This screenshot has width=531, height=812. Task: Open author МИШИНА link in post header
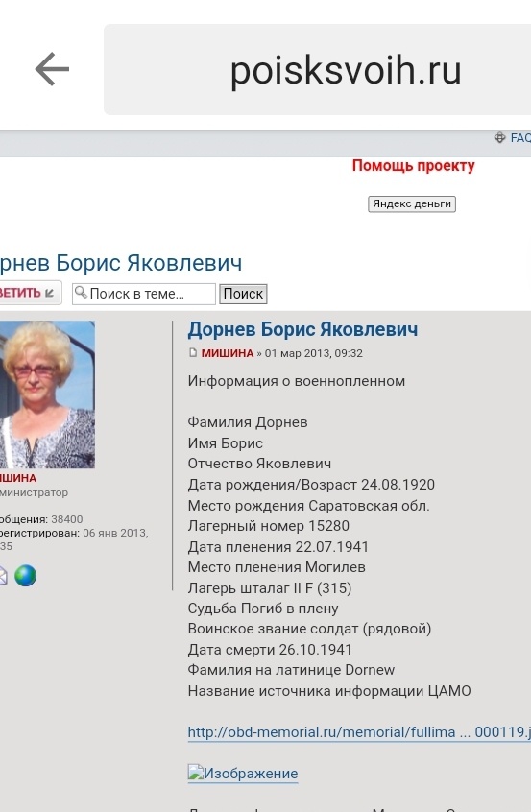(227, 353)
